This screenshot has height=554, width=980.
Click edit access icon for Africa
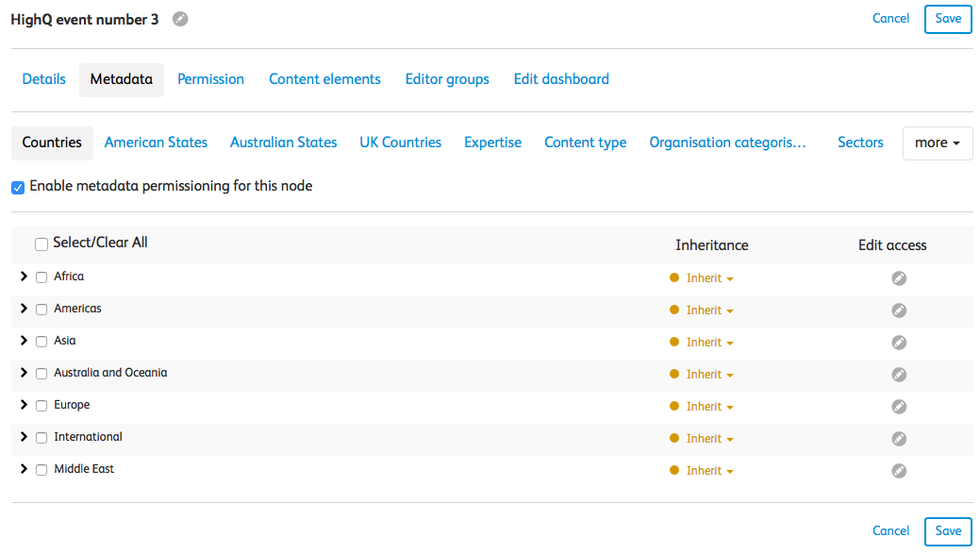pyautogui.click(x=899, y=278)
